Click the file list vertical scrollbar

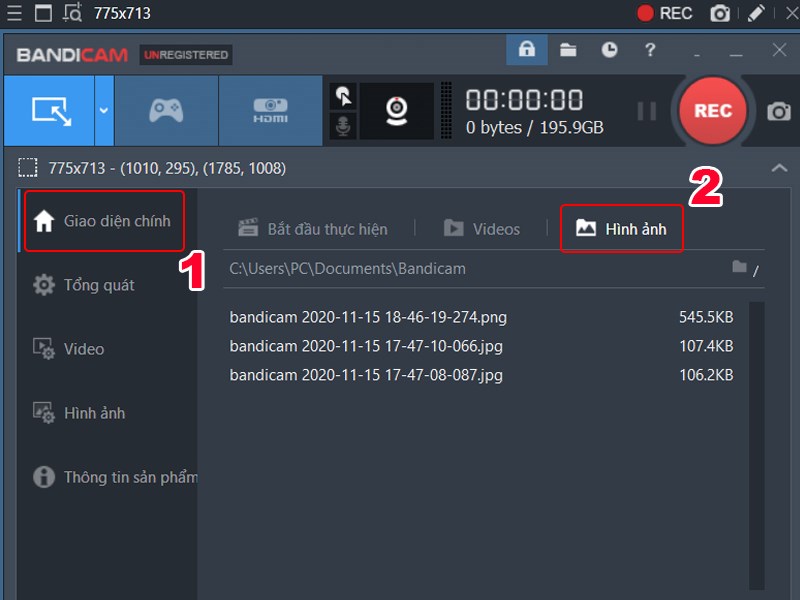pos(757,445)
